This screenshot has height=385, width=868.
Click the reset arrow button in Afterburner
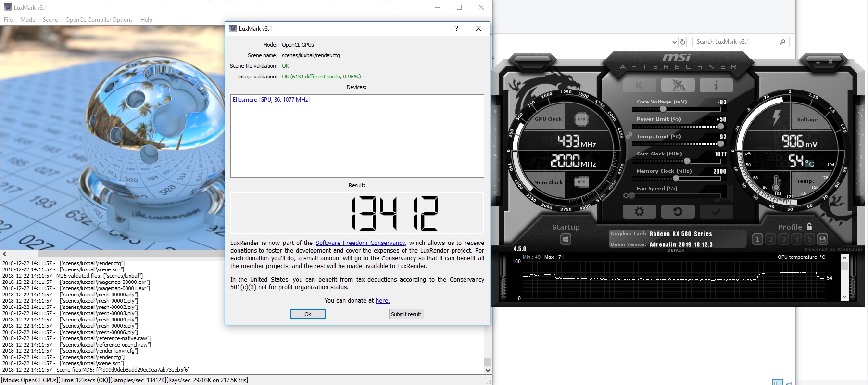point(678,211)
